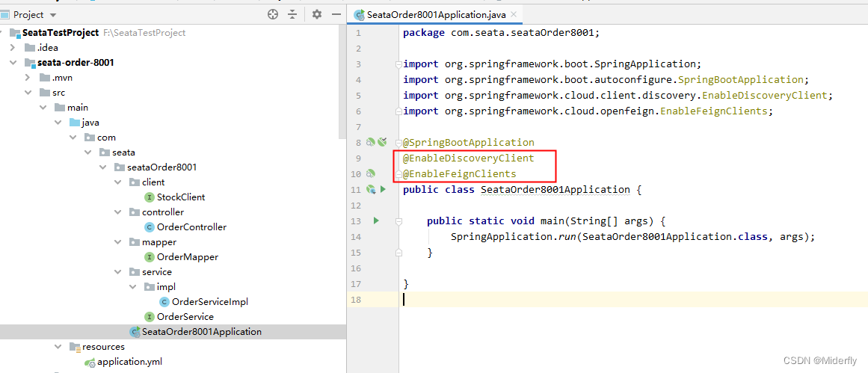The image size is (868, 373).
Task: Open OrderController in the project tree
Action: point(191,227)
